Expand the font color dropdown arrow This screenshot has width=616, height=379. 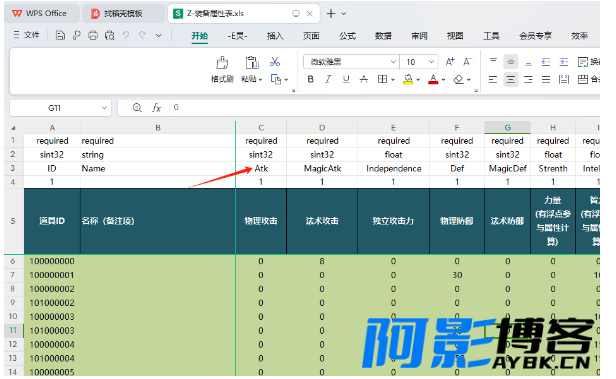pos(444,80)
